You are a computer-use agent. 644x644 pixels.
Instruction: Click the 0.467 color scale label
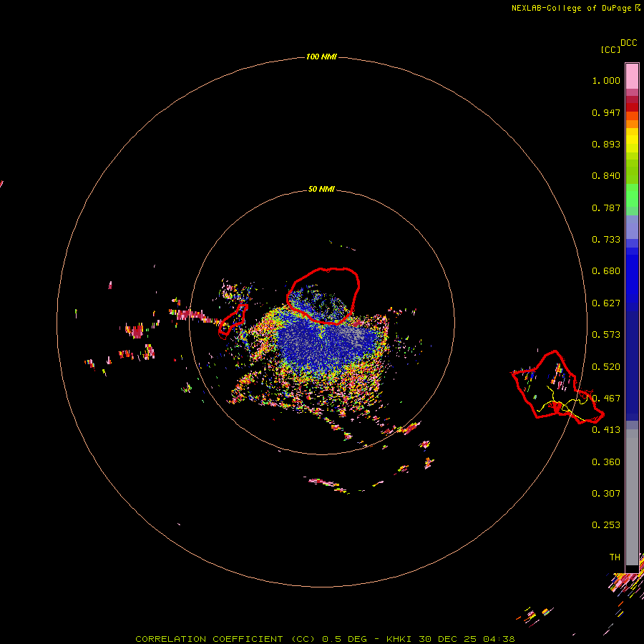pyautogui.click(x=606, y=399)
